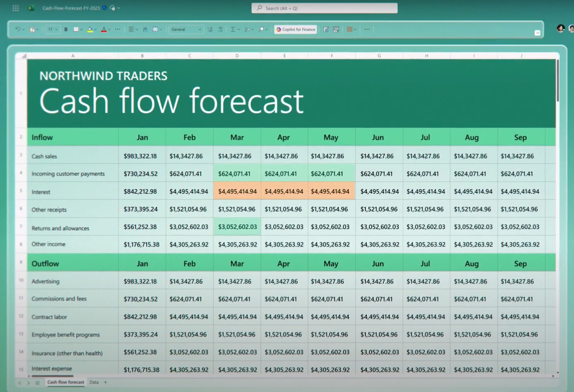This screenshot has width=574, height=392.
Task: Select the Cash flow forecast sheet tab
Action: click(x=66, y=382)
